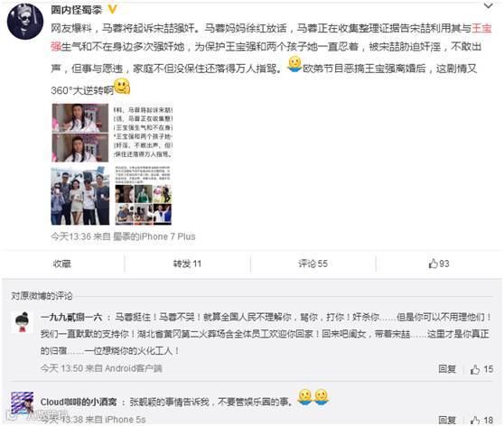Reply to Cloud咖啡的小酒窝's comment
The width and height of the screenshot is (504, 426).
[x=447, y=420]
